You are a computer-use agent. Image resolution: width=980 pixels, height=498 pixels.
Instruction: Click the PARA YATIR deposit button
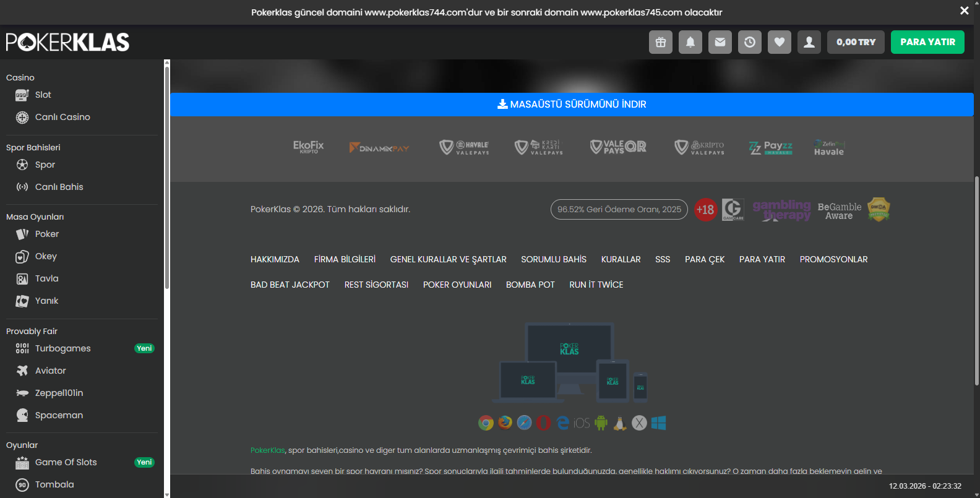pyautogui.click(x=927, y=42)
